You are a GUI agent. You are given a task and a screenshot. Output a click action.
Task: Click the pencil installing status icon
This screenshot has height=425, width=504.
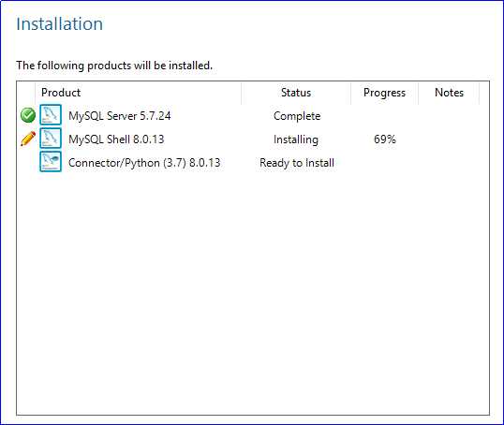coord(28,139)
